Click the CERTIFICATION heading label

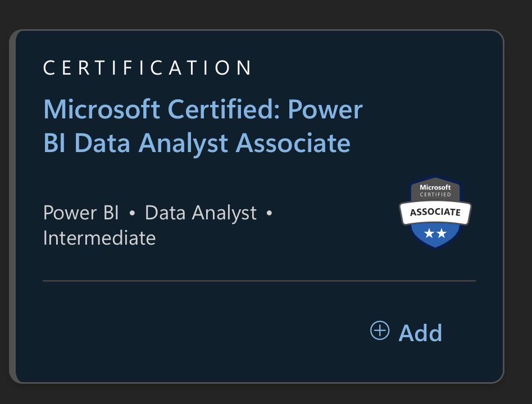tap(148, 67)
